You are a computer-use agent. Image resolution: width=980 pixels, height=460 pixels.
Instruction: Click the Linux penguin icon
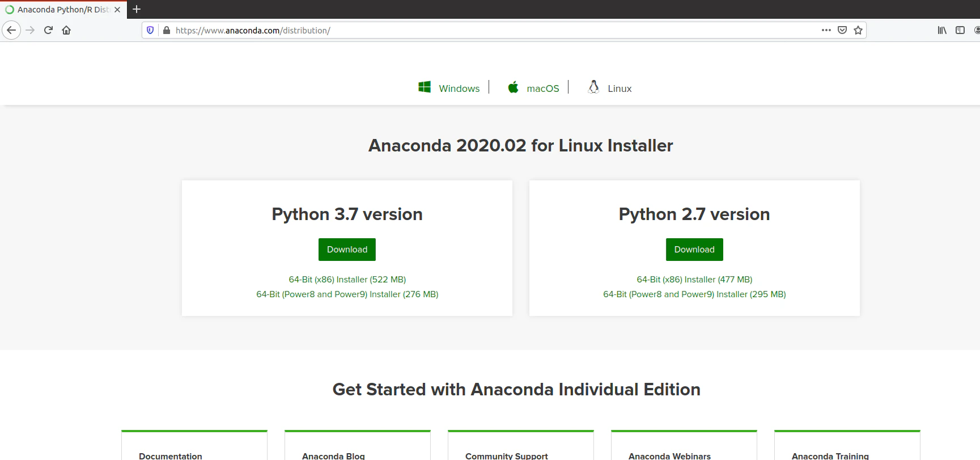[x=593, y=87]
